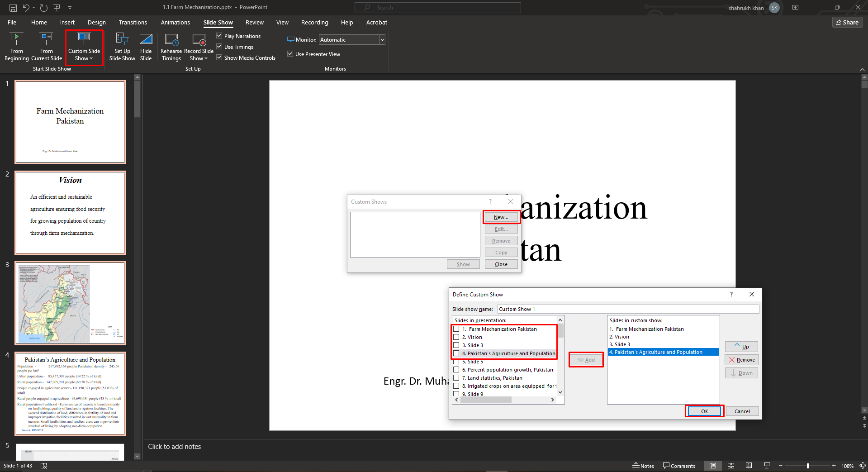The height and width of the screenshot is (472, 868).
Task: Save the presentation using the save icon
Action: coord(13,8)
